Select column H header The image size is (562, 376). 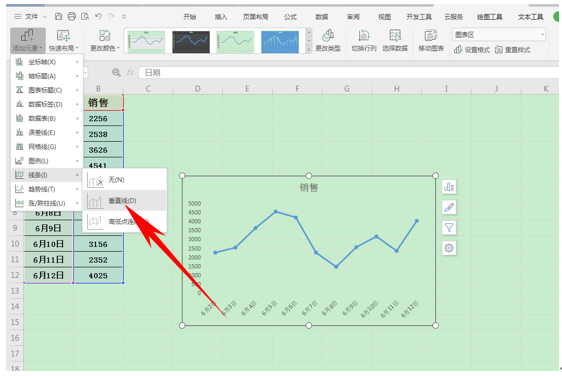point(396,89)
